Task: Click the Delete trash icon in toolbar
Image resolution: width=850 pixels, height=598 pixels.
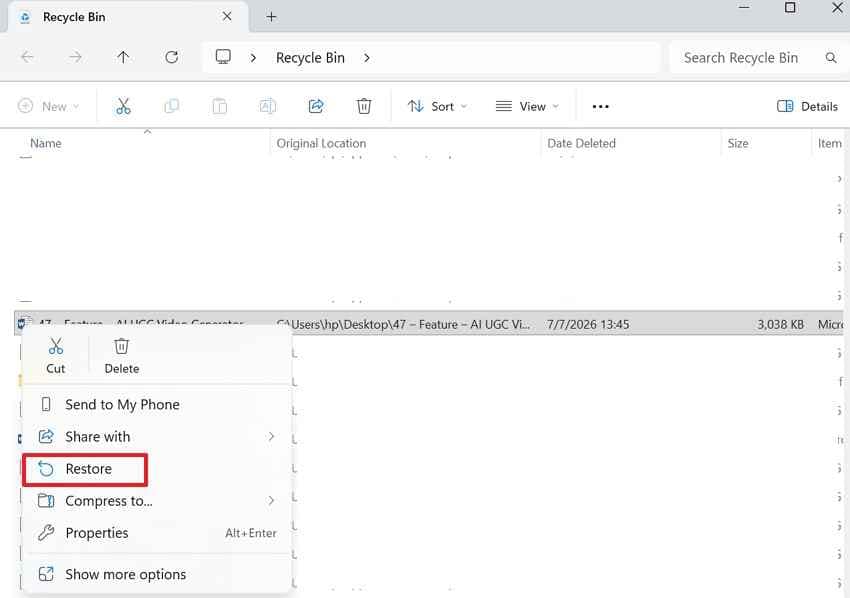Action: coord(364,106)
